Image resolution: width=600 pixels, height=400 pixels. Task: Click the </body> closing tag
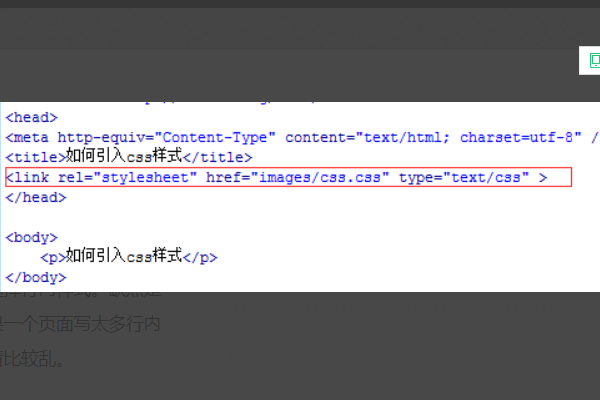[x=36, y=278]
